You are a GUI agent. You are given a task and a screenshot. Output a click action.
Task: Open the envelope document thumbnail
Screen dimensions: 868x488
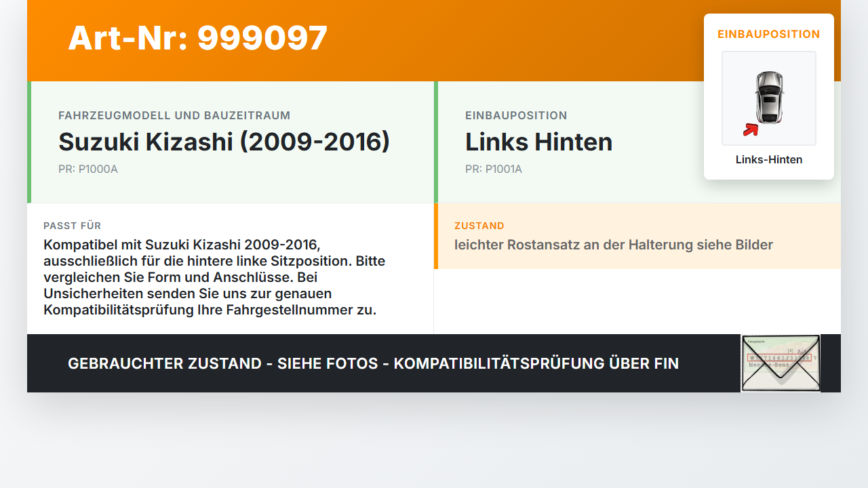781,363
